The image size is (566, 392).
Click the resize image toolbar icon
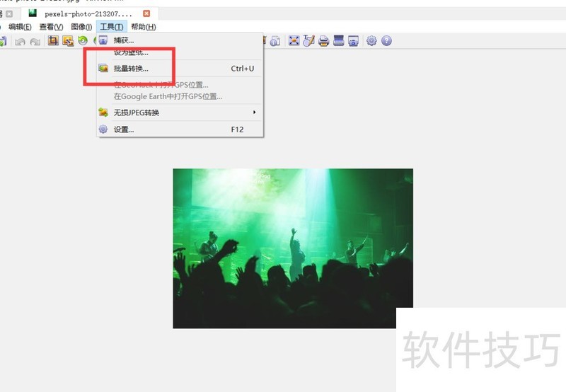point(68,41)
